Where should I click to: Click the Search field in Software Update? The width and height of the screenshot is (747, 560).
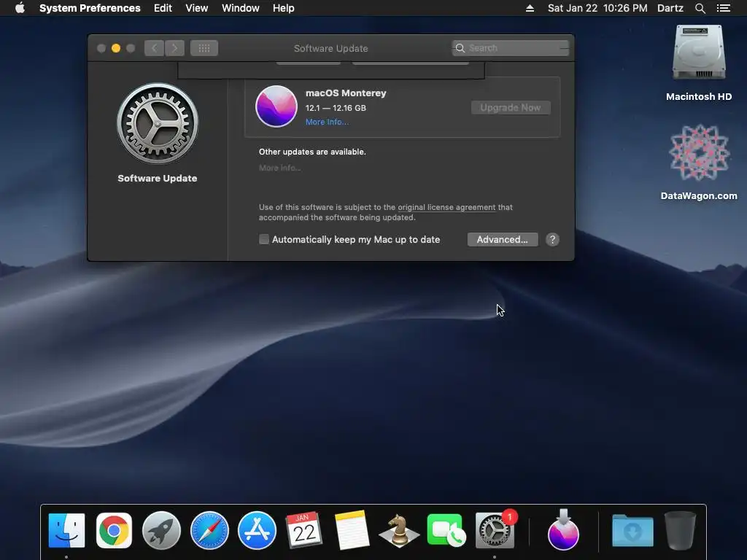coord(510,48)
